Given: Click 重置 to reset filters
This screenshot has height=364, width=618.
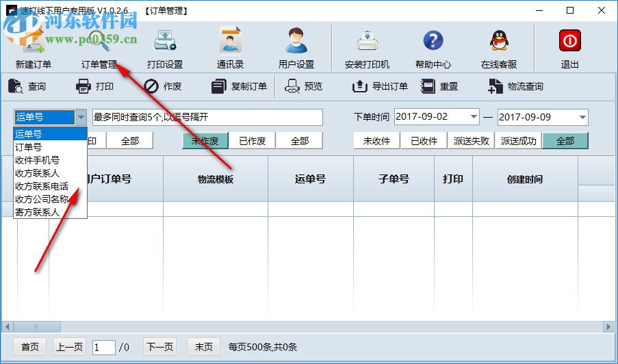Looking at the screenshot, I should [x=439, y=86].
